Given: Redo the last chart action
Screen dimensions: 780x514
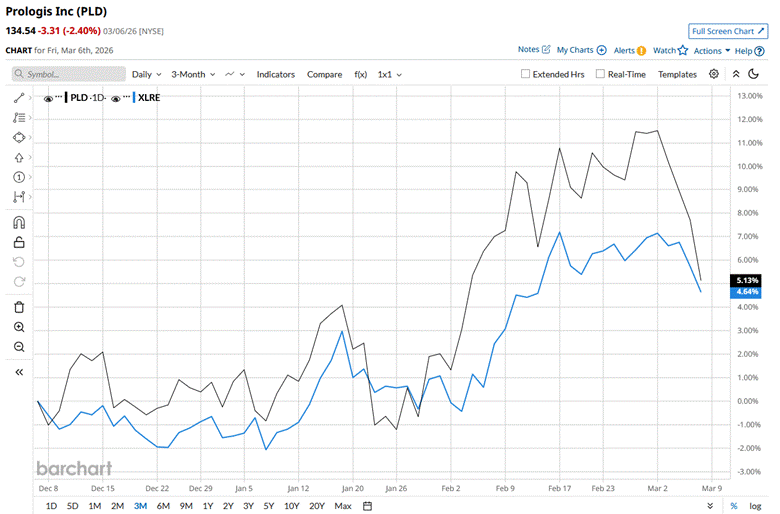Looking at the screenshot, I should [19, 282].
